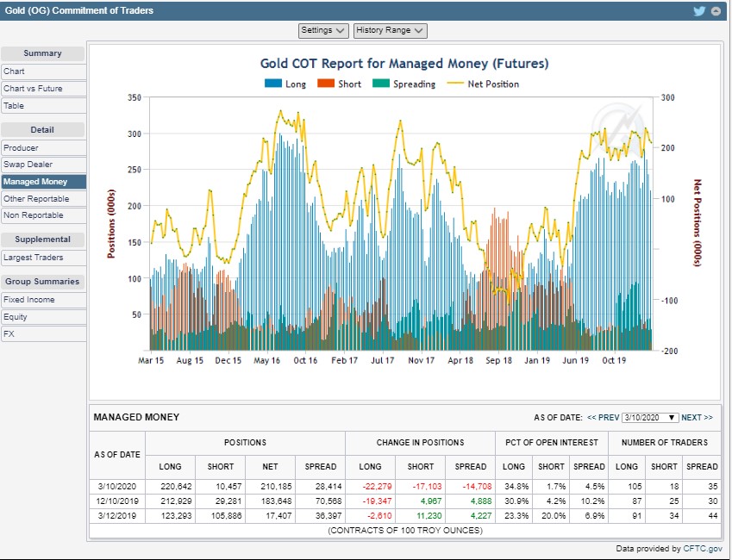This screenshot has width=732, height=560.
Task: Select the Managed Money sidebar item
Action: coord(43,182)
